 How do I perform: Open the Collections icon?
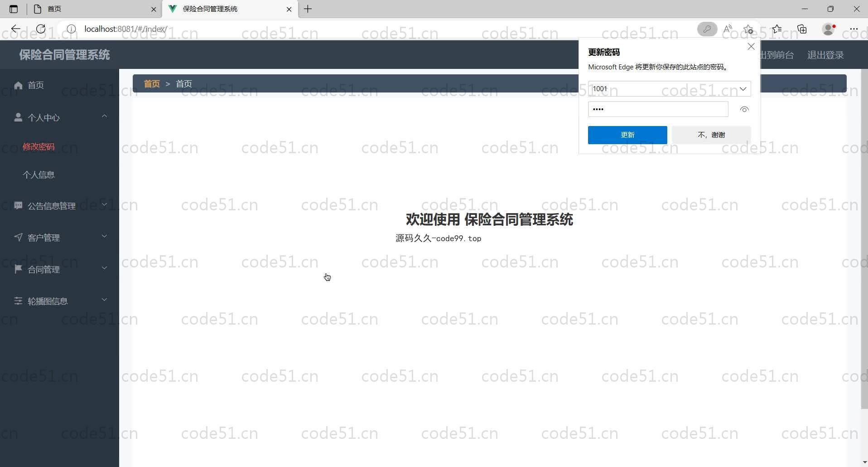pyautogui.click(x=802, y=29)
